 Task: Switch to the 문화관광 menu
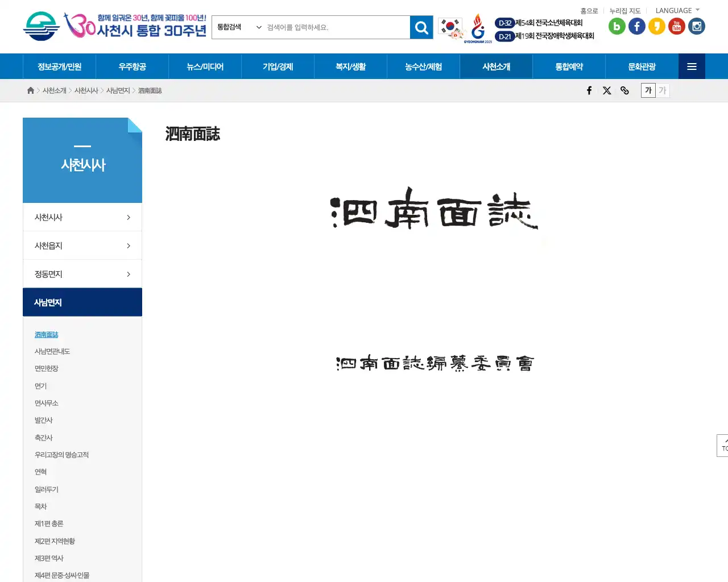point(642,66)
